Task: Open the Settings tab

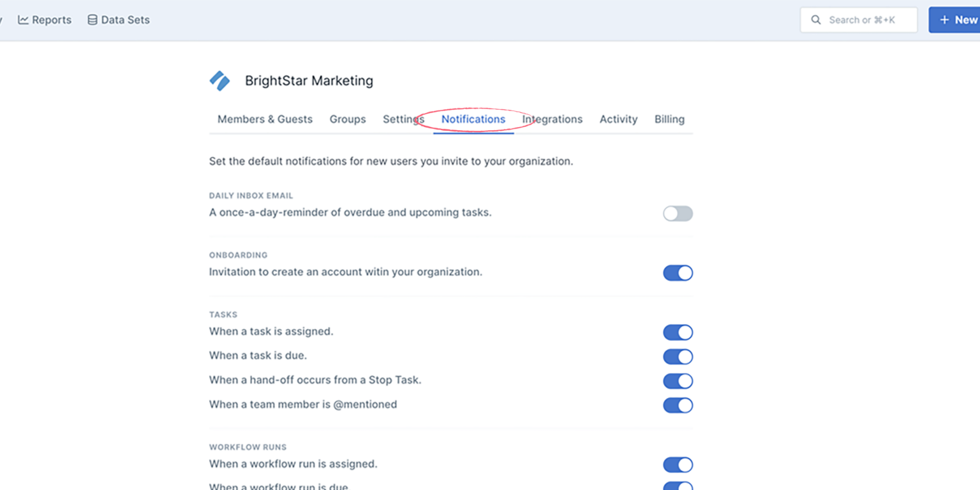Action: 403,119
